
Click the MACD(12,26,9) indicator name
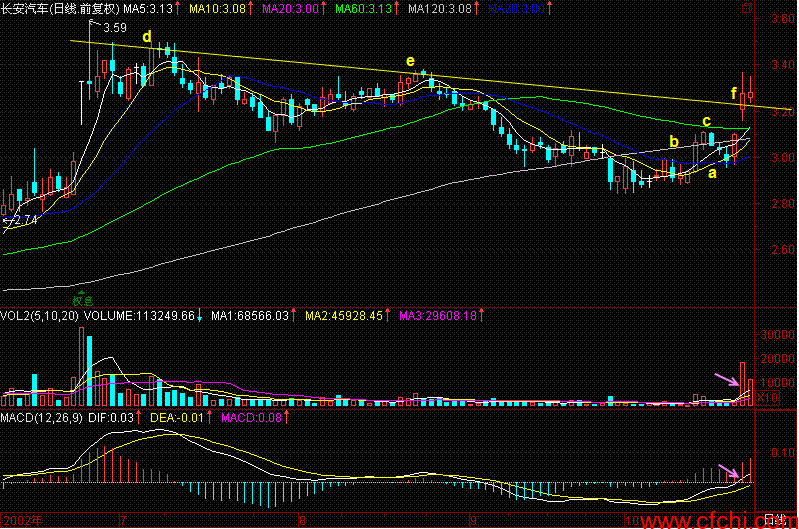pyautogui.click(x=41, y=418)
